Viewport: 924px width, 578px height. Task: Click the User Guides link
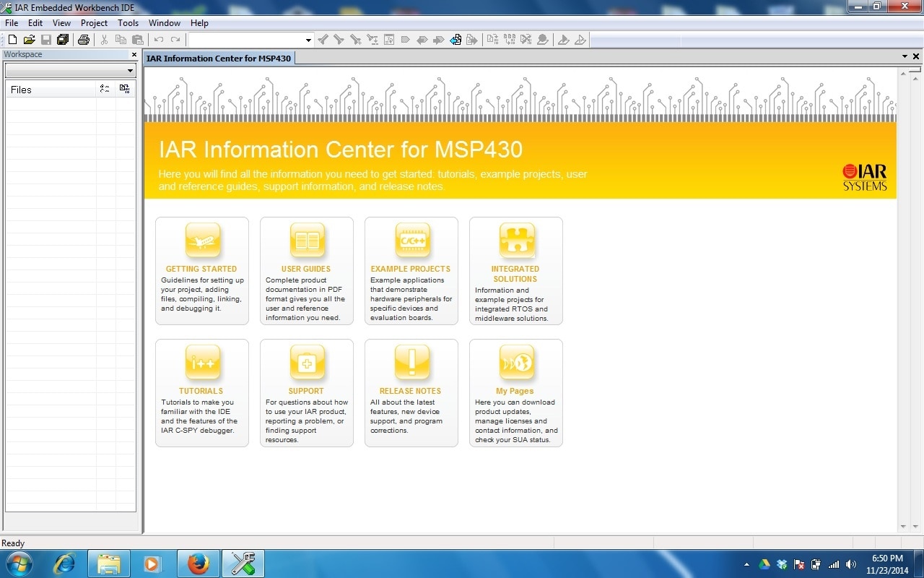point(306,269)
